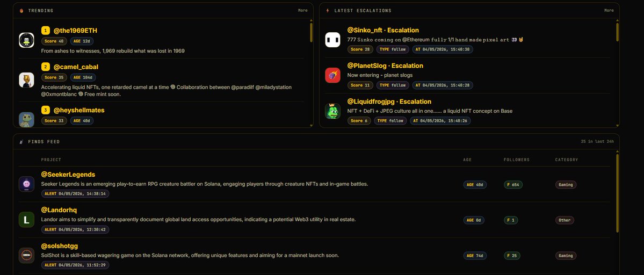Open the @the1969ETH profile link
This screenshot has height=275, width=644.
(x=76, y=31)
